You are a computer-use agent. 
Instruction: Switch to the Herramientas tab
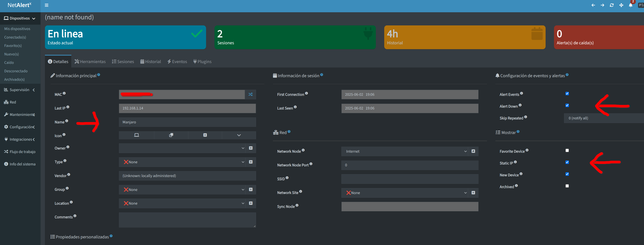[90, 62]
